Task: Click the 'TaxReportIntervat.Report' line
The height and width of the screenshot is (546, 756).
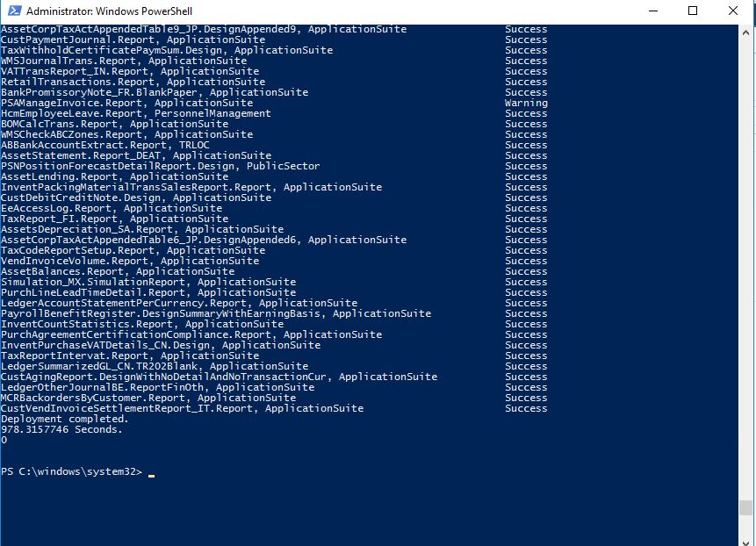Action: 130,356
